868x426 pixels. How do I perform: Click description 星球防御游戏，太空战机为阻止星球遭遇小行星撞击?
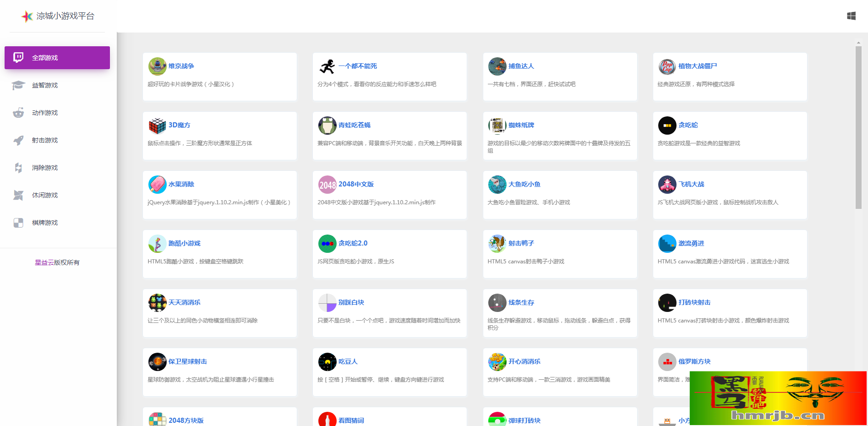[211, 380]
